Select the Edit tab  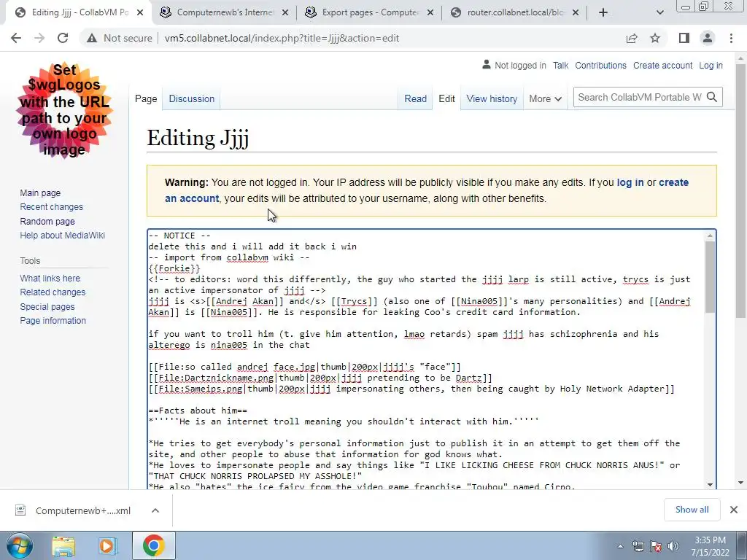click(446, 98)
